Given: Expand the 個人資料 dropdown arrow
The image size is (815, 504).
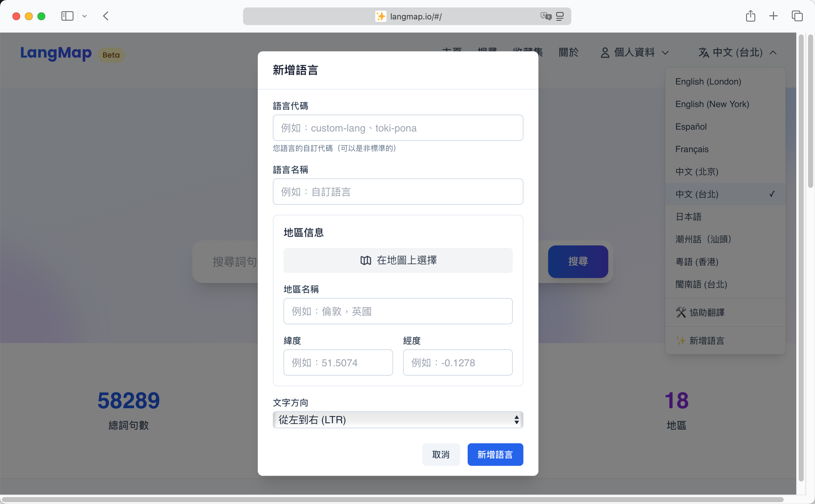Looking at the screenshot, I should [666, 53].
